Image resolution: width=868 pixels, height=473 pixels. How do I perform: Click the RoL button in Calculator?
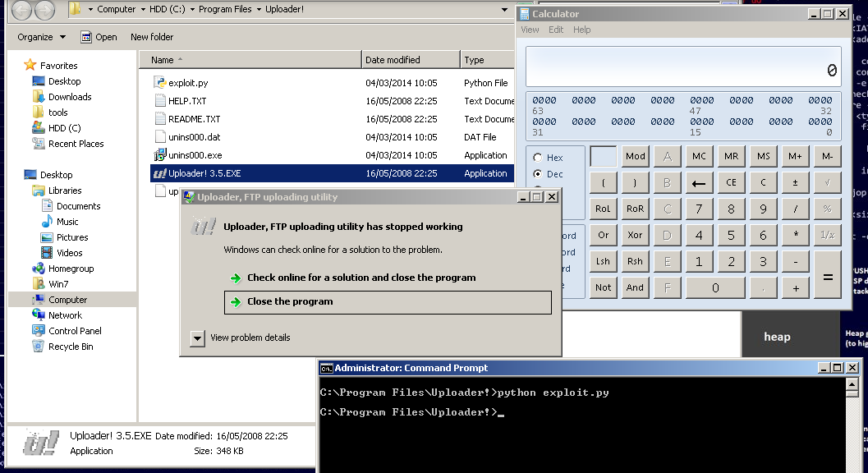603,209
